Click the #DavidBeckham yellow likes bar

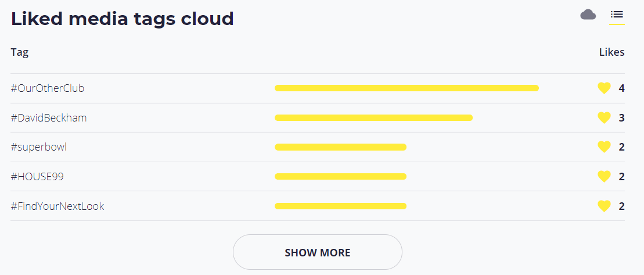click(x=374, y=117)
